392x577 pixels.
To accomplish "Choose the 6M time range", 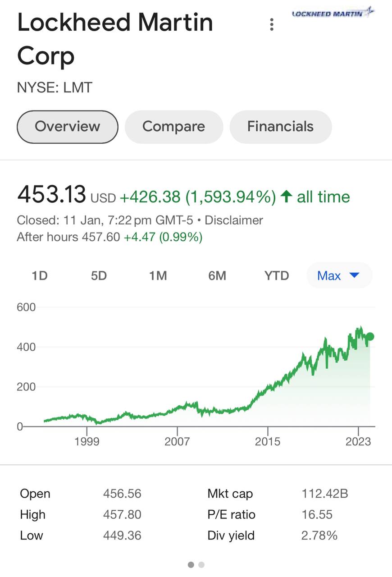I will coord(217,275).
